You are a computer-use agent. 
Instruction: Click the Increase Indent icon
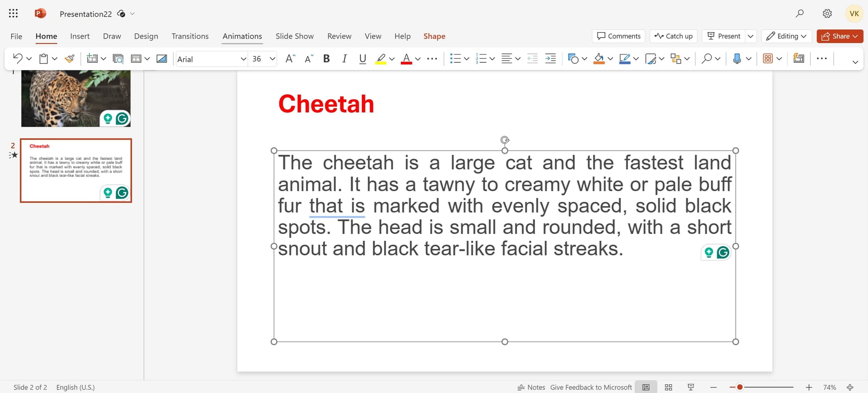tap(550, 59)
